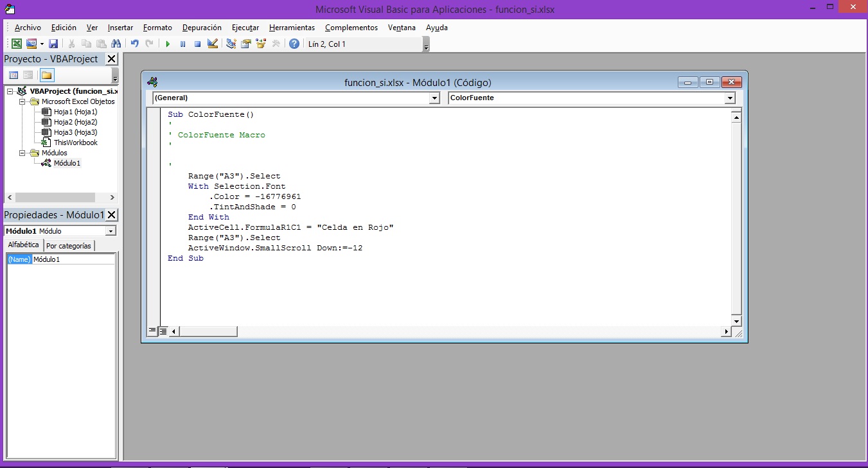Screen dimensions: 868x468
Task: Close the Propiedades panel
Action: [111, 215]
